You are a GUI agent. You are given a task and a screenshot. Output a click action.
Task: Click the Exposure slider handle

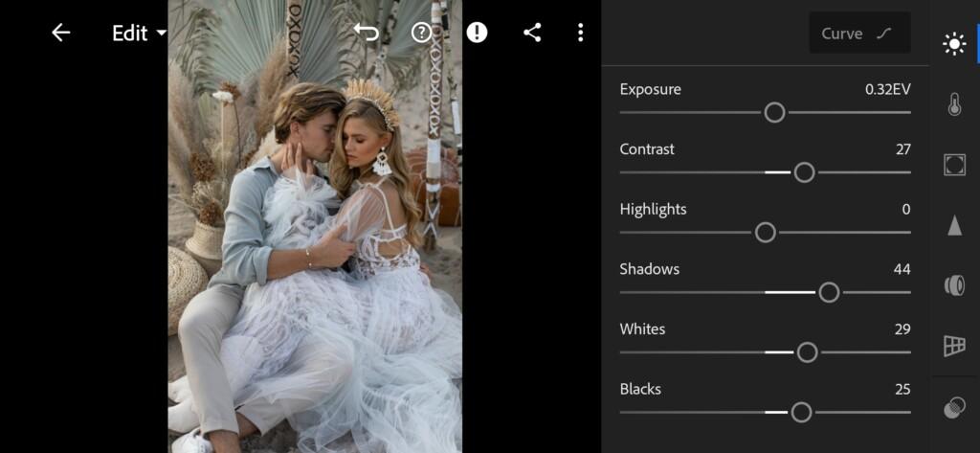click(x=774, y=113)
